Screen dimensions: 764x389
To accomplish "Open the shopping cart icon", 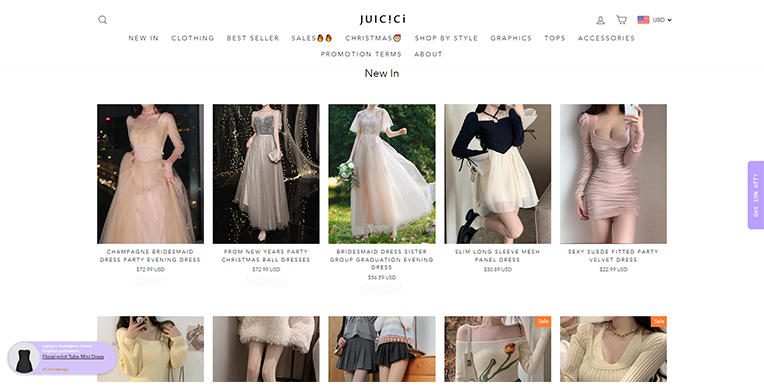I will click(621, 19).
